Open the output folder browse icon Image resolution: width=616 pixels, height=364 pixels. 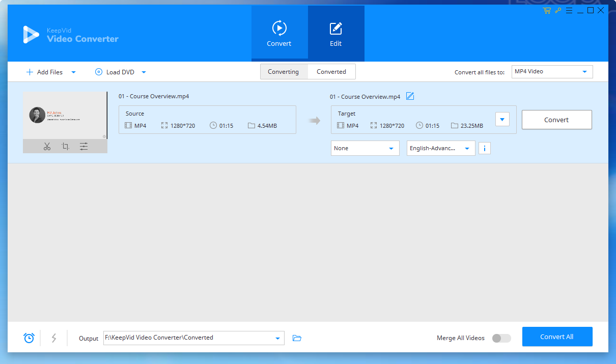pos(297,338)
